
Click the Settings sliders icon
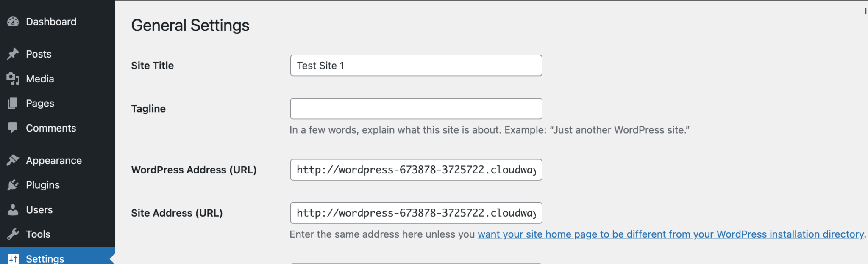(13, 258)
